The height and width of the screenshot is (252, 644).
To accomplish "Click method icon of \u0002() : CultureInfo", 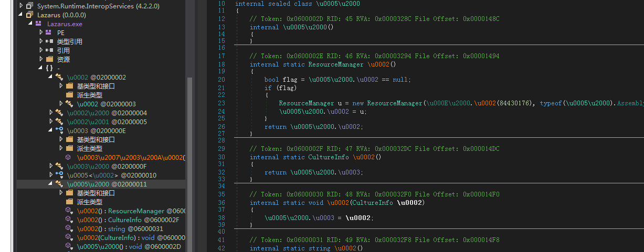I will pyautogui.click(x=69, y=220).
